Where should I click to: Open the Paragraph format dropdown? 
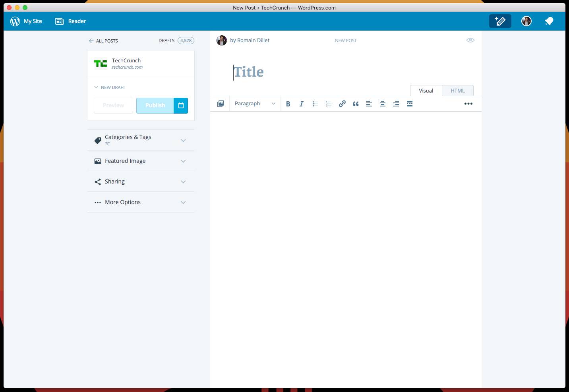(255, 104)
